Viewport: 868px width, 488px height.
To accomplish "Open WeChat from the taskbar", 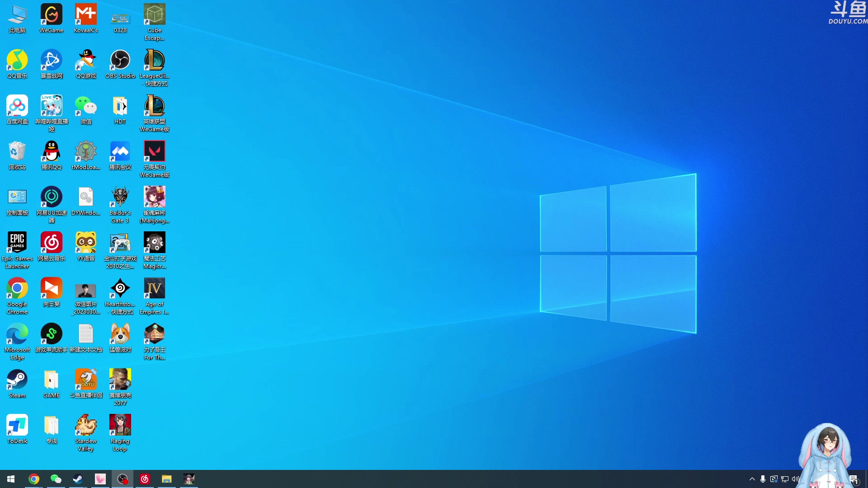I will click(x=56, y=479).
